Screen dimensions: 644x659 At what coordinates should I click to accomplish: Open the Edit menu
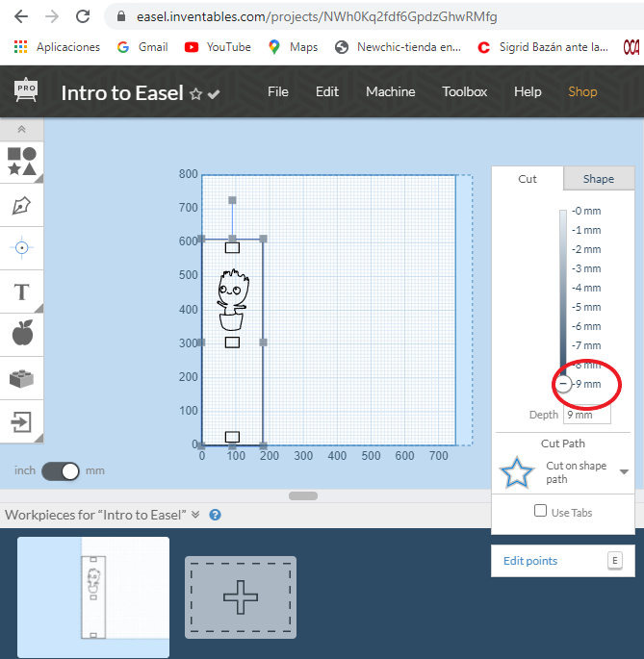coord(327,91)
